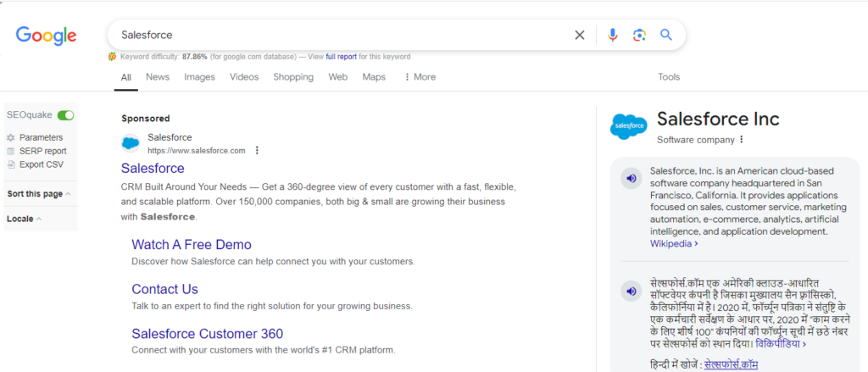The height and width of the screenshot is (372, 868).
Task: Open Google Lens image search icon
Action: [x=639, y=36]
